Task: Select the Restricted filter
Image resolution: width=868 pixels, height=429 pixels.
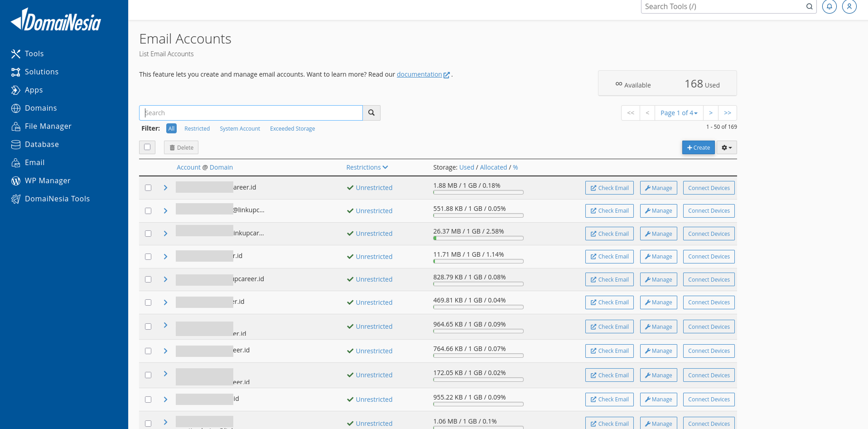Action: click(x=197, y=129)
